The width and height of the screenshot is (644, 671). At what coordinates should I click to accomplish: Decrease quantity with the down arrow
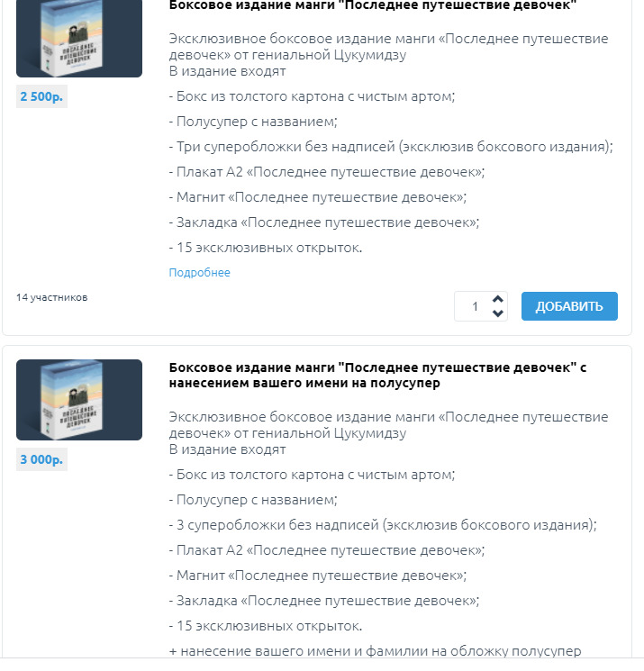coord(497,313)
